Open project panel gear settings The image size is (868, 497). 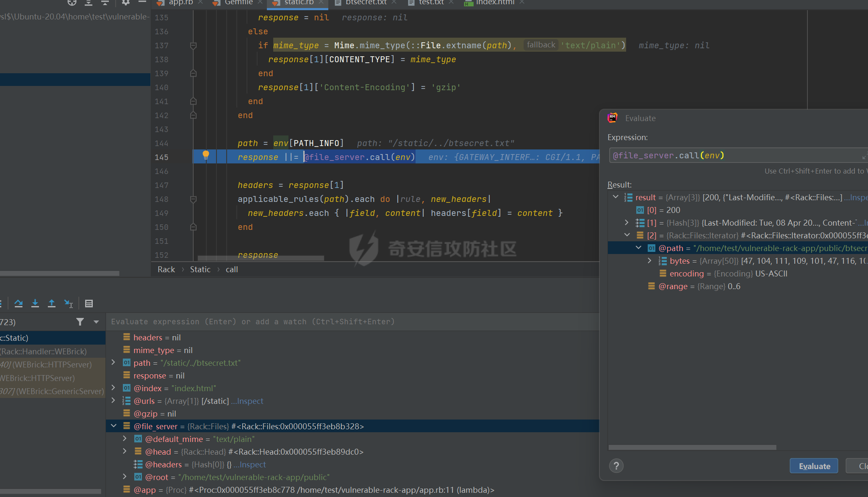[125, 3]
